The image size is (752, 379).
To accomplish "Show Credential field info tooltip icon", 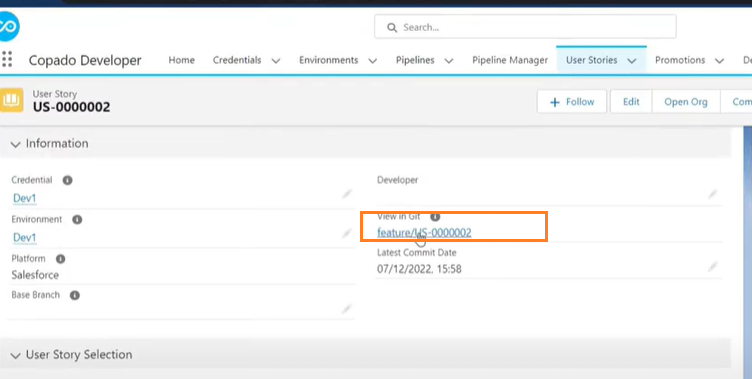I will [x=68, y=180].
